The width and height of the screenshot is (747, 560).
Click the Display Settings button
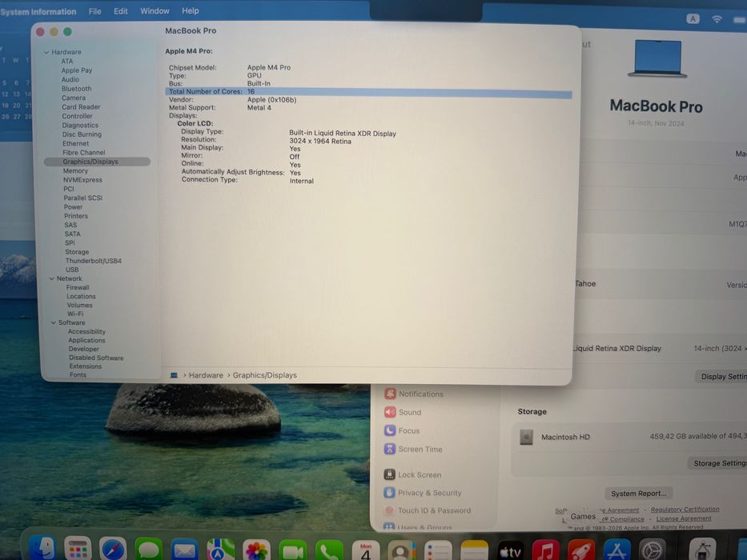point(721,376)
